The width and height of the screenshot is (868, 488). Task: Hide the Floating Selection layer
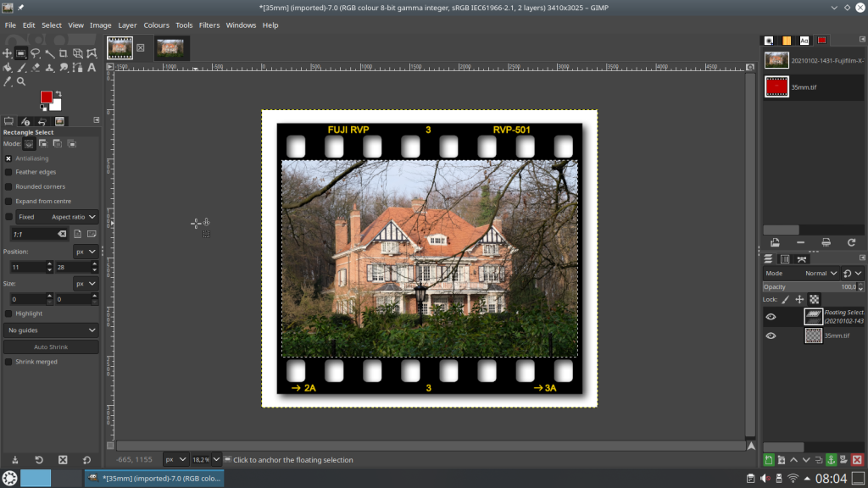tap(771, 317)
